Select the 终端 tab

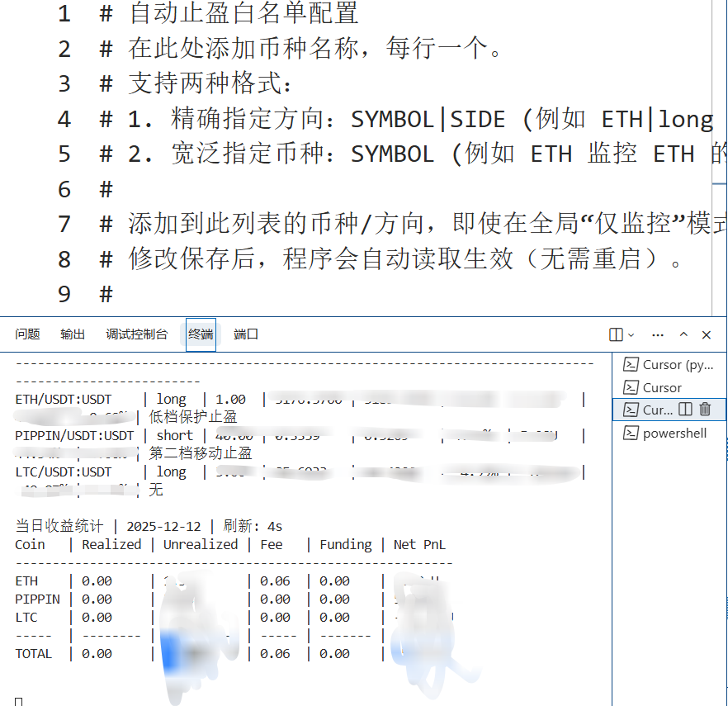(201, 334)
